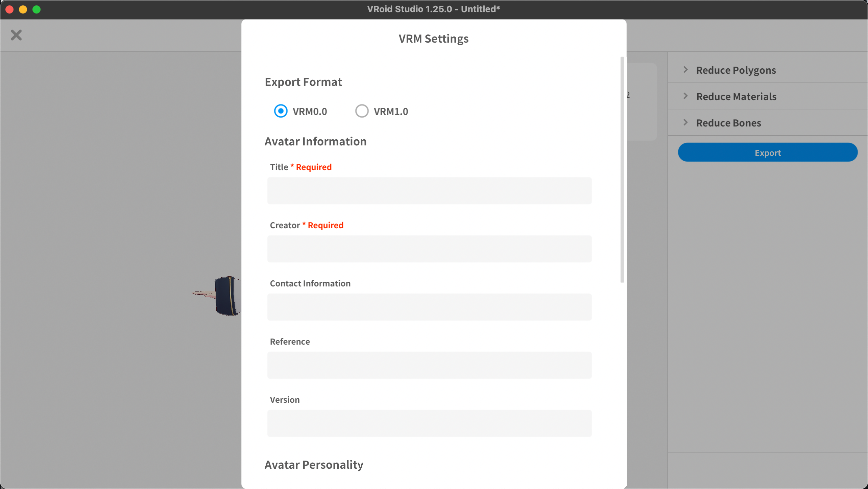The width and height of the screenshot is (868, 489).
Task: Click the green macOS fullscreen button
Action: [x=37, y=9]
